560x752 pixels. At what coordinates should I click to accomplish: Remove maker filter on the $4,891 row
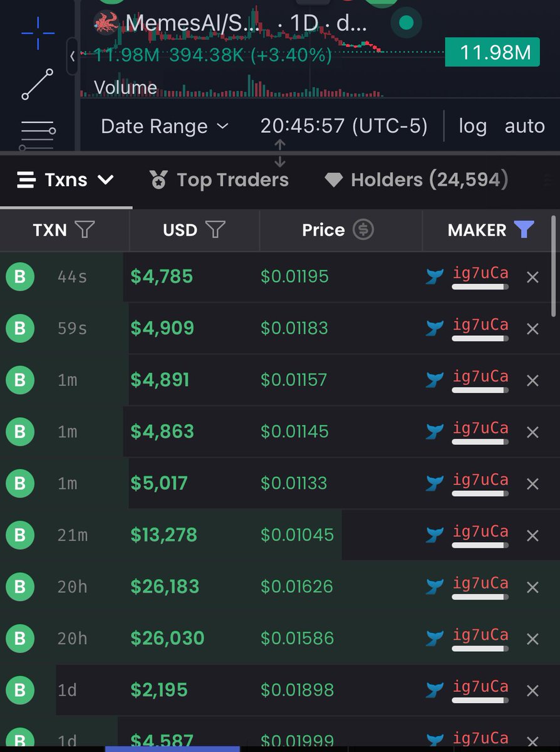532,380
